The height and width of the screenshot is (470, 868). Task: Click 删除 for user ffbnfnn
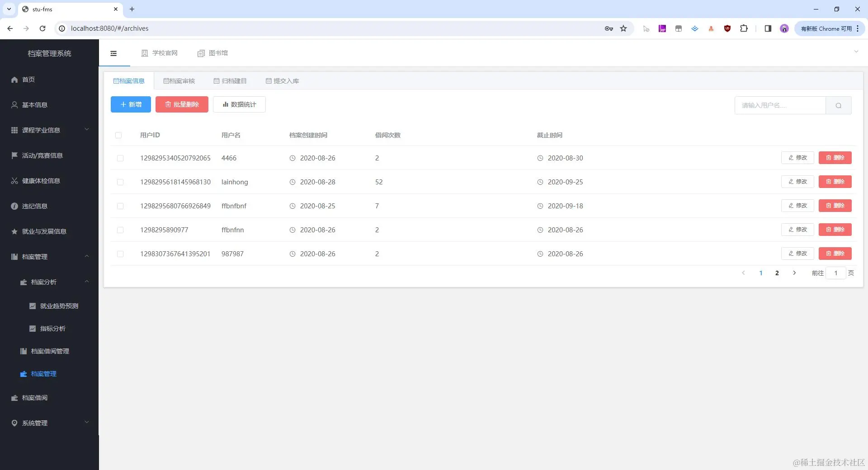pyautogui.click(x=835, y=230)
